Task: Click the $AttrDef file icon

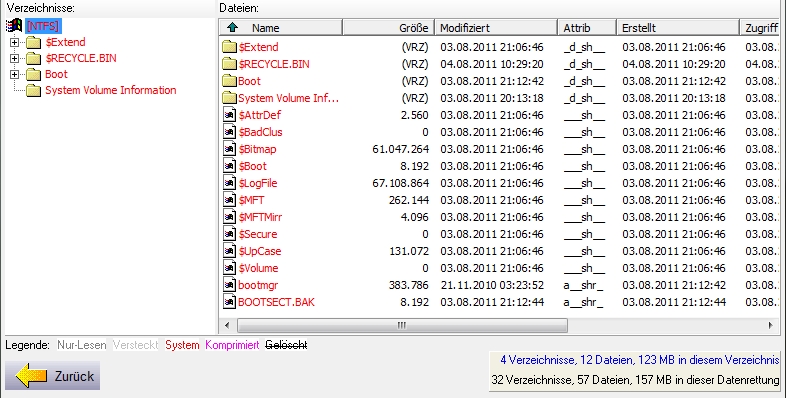Action: pos(229,115)
